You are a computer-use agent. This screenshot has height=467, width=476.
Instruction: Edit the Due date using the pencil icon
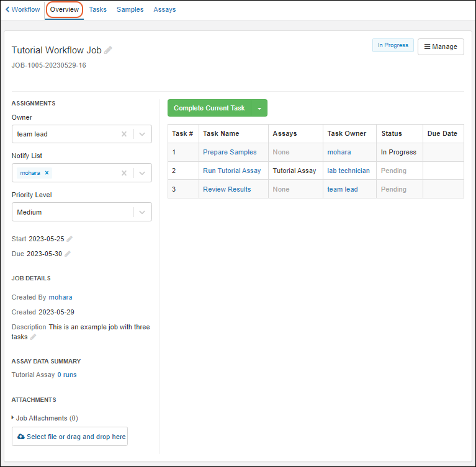[68, 254]
